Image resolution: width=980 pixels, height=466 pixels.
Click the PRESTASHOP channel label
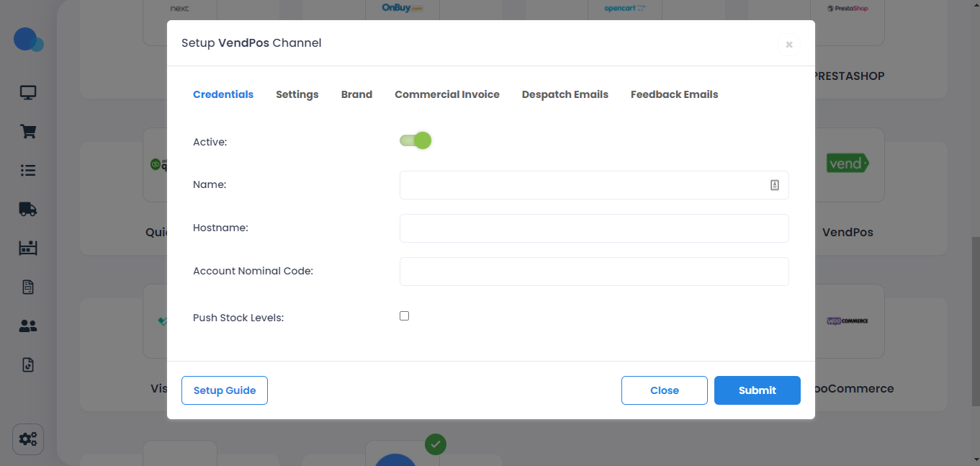tap(849, 76)
